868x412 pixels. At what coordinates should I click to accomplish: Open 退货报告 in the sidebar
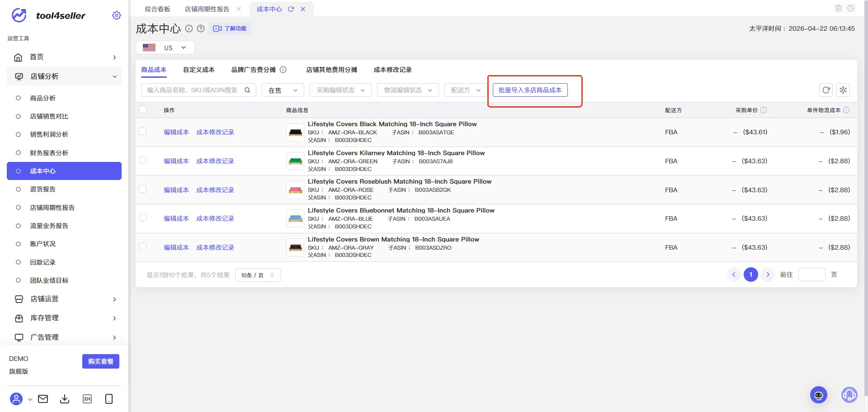pyautogui.click(x=43, y=189)
